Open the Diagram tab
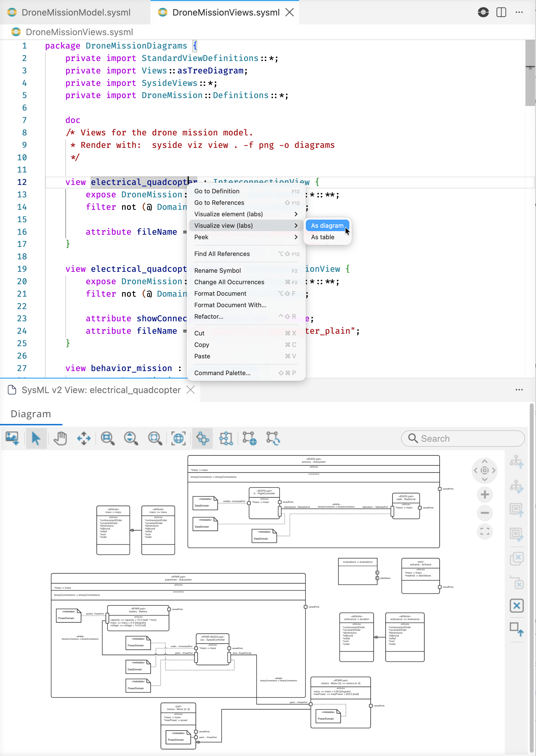 coord(31,414)
